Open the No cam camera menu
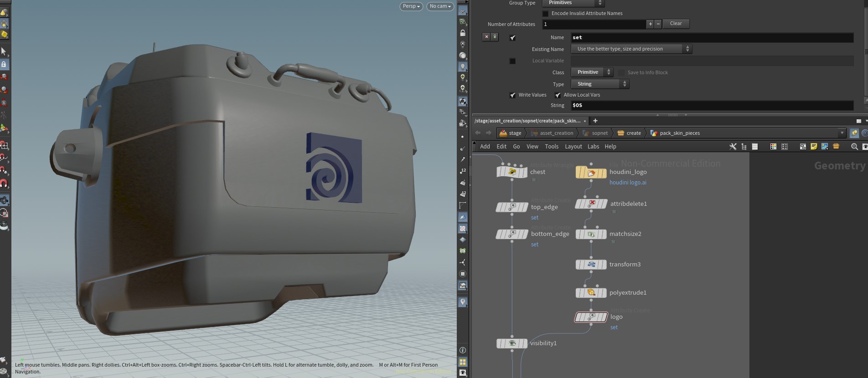The height and width of the screenshot is (378, 868). (440, 6)
